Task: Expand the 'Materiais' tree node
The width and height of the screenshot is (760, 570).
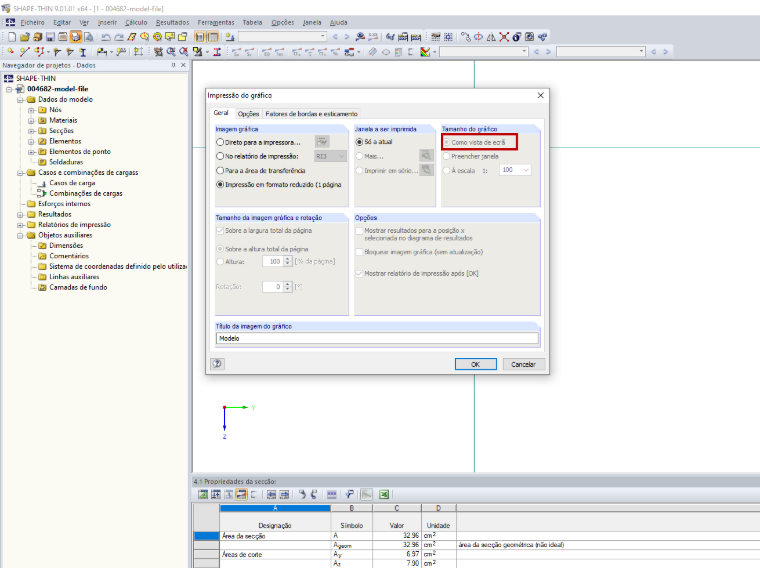Action: tap(31, 121)
